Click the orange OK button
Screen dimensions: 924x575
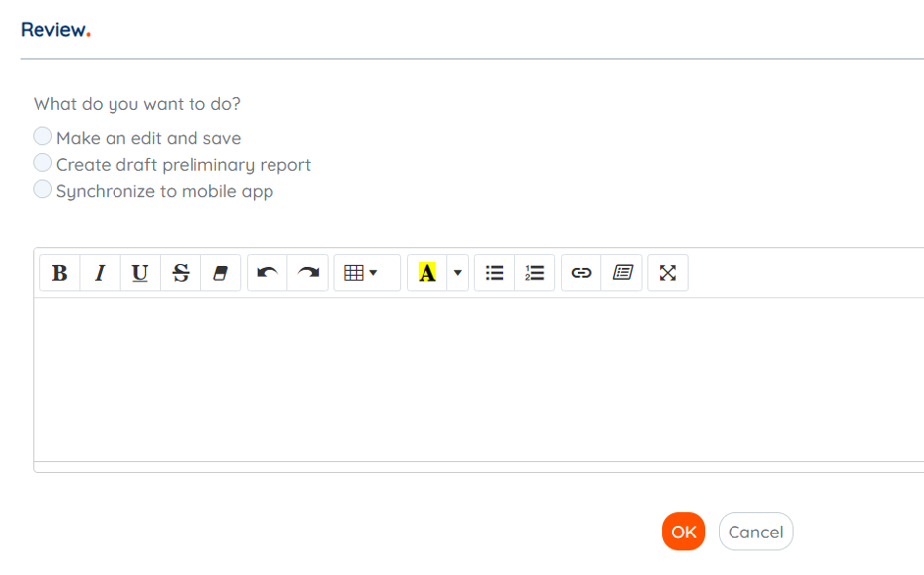683,532
